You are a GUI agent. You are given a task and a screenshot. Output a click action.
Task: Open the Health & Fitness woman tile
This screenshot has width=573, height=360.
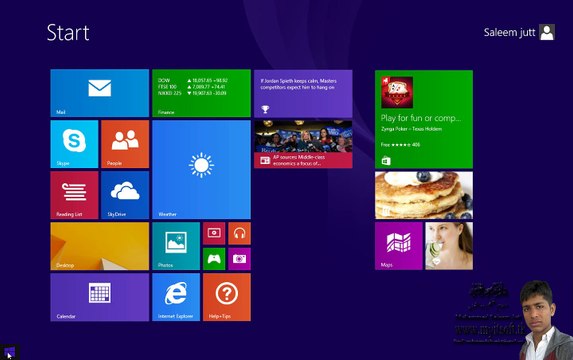pos(449,246)
